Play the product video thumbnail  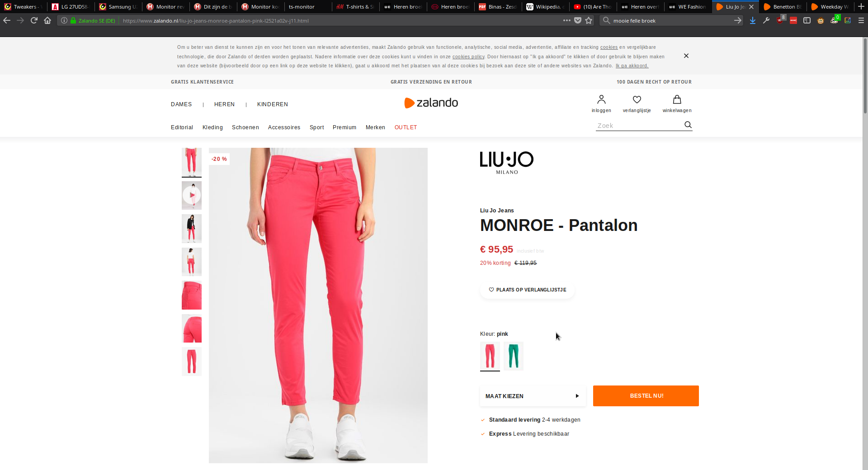coord(192,195)
